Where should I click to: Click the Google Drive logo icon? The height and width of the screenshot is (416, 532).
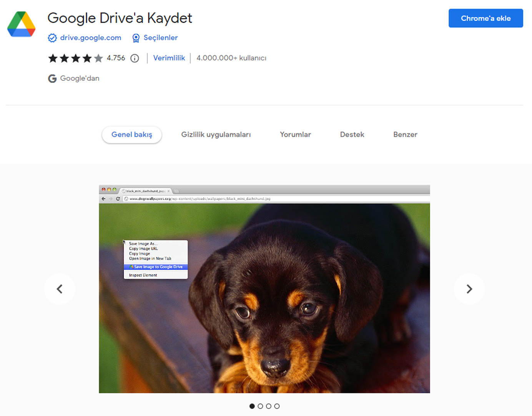22,24
